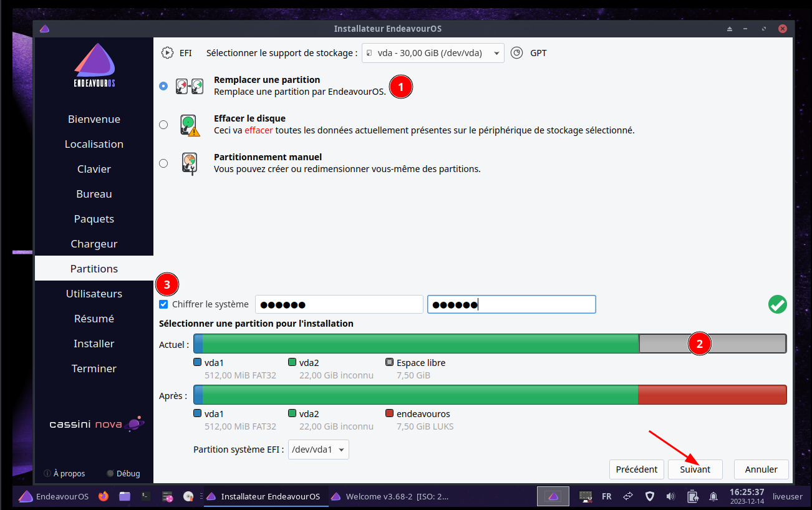The width and height of the screenshot is (812, 510).
Task: Click the Partitionnement manuel disk icon
Action: (189, 163)
